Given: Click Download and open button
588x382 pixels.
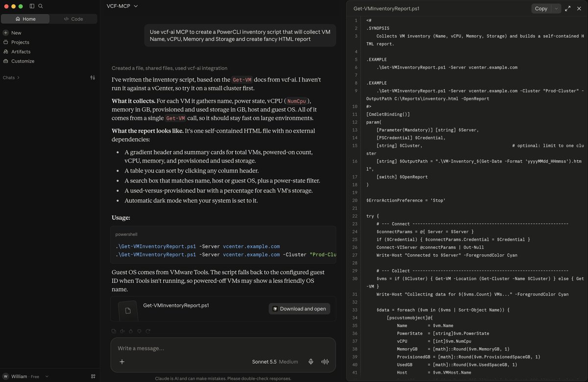Looking at the screenshot, I should pyautogui.click(x=299, y=309).
